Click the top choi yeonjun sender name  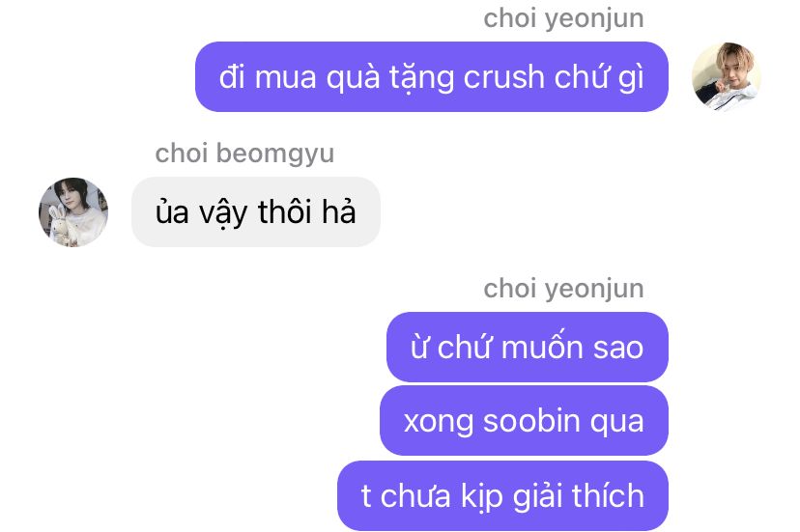[x=563, y=19]
